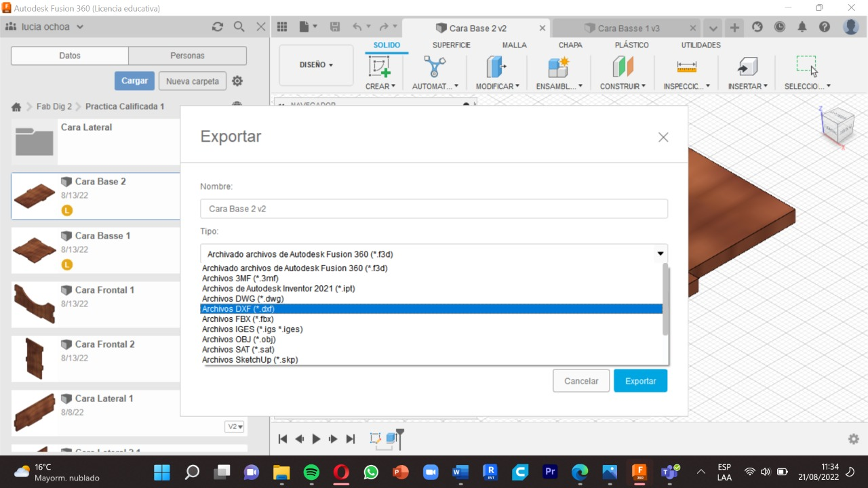The image size is (868, 488).
Task: Click the blue Exportar button
Action: [640, 381]
